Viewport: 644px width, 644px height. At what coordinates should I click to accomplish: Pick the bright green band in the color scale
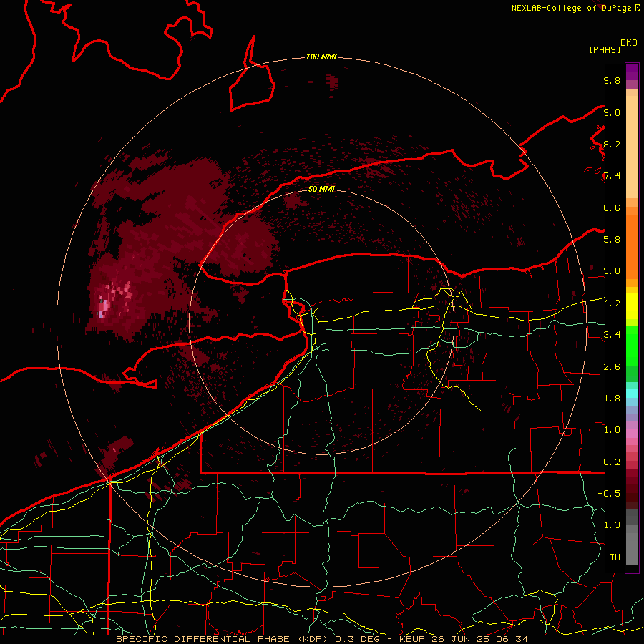[x=632, y=346]
